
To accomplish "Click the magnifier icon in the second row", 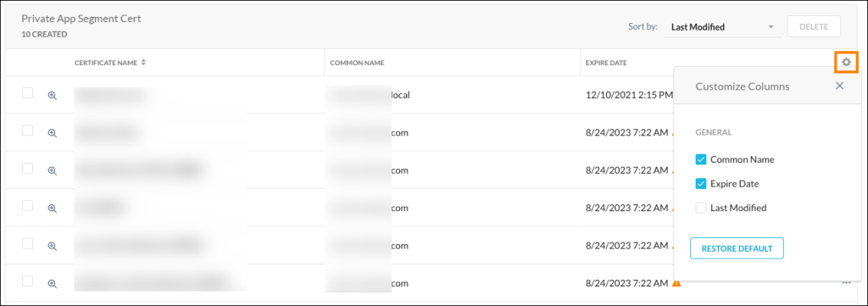I will [52, 133].
